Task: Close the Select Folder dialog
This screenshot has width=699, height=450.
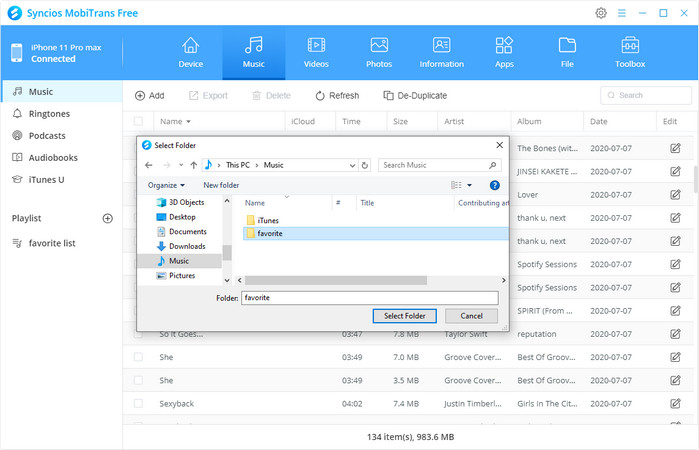Action: (499, 145)
